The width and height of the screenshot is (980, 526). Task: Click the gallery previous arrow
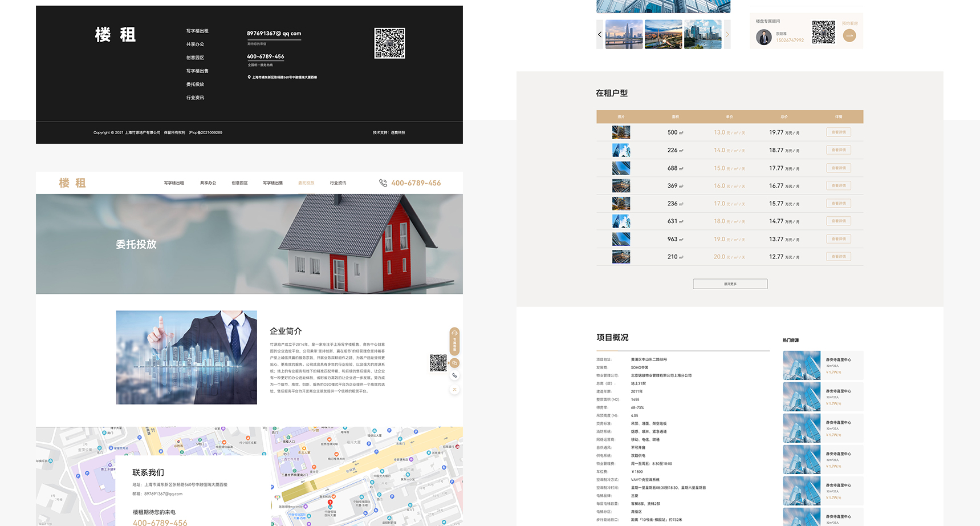point(600,34)
